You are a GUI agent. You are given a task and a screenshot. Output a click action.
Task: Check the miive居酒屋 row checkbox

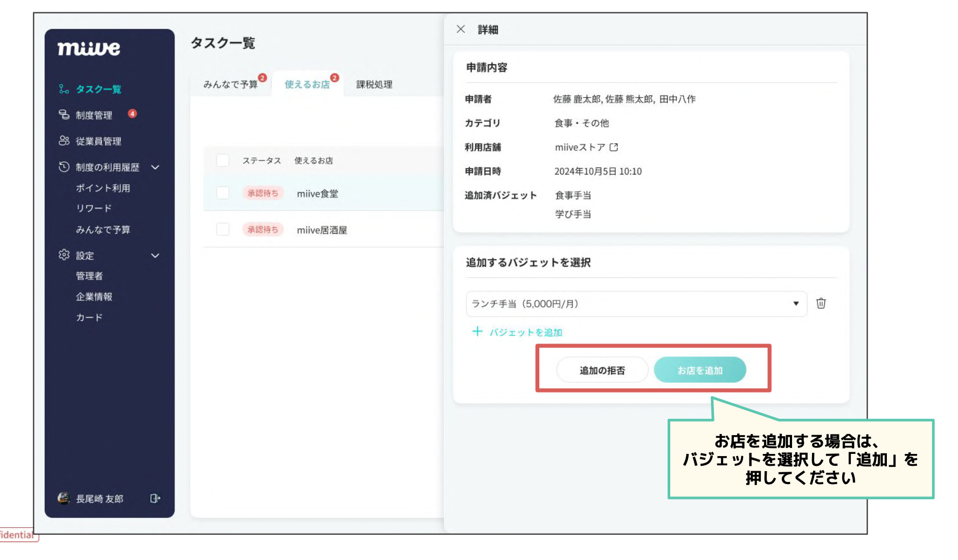click(x=223, y=230)
